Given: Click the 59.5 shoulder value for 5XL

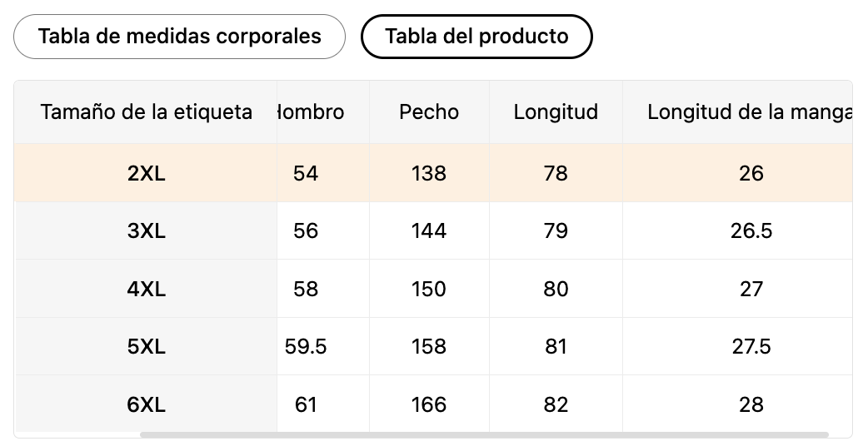Looking at the screenshot, I should pyautogui.click(x=306, y=346).
